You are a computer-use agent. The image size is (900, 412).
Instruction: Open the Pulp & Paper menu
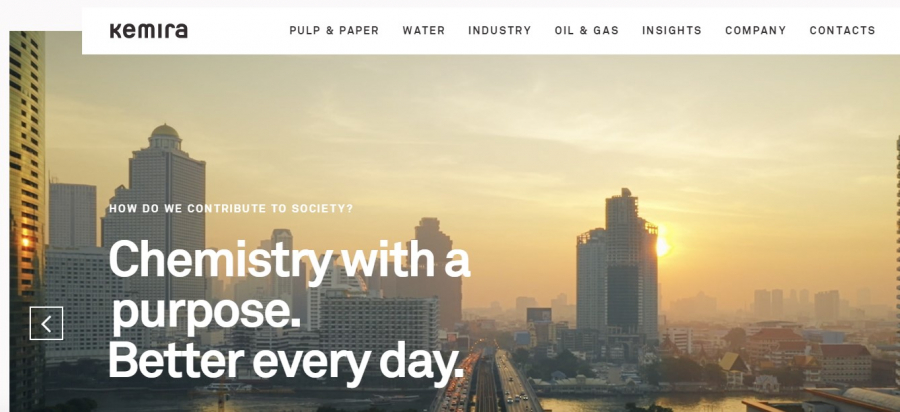tap(334, 30)
